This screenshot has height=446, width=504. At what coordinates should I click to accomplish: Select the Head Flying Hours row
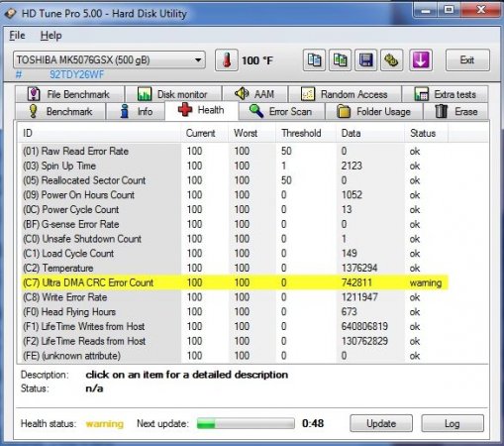(x=235, y=311)
